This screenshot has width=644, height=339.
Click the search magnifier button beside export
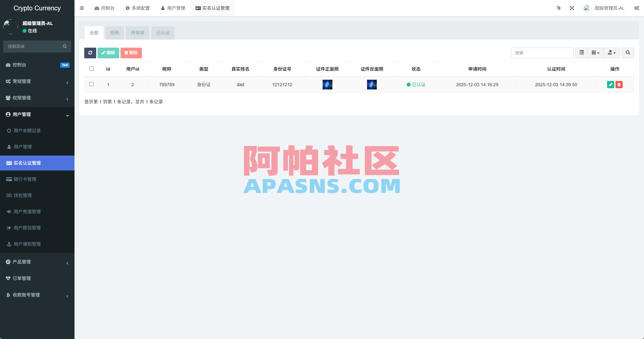coord(628,53)
